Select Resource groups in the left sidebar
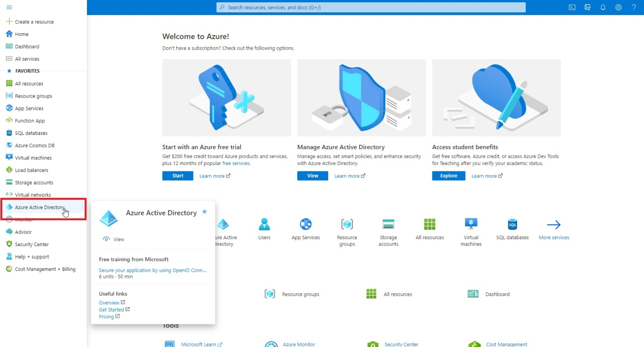The height and width of the screenshot is (347, 644). [34, 96]
